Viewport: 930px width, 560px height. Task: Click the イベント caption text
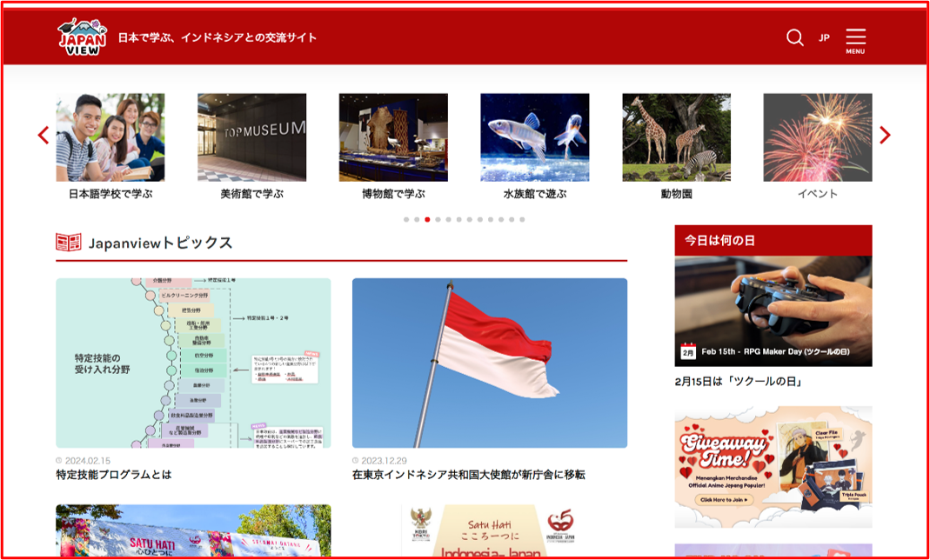818,194
